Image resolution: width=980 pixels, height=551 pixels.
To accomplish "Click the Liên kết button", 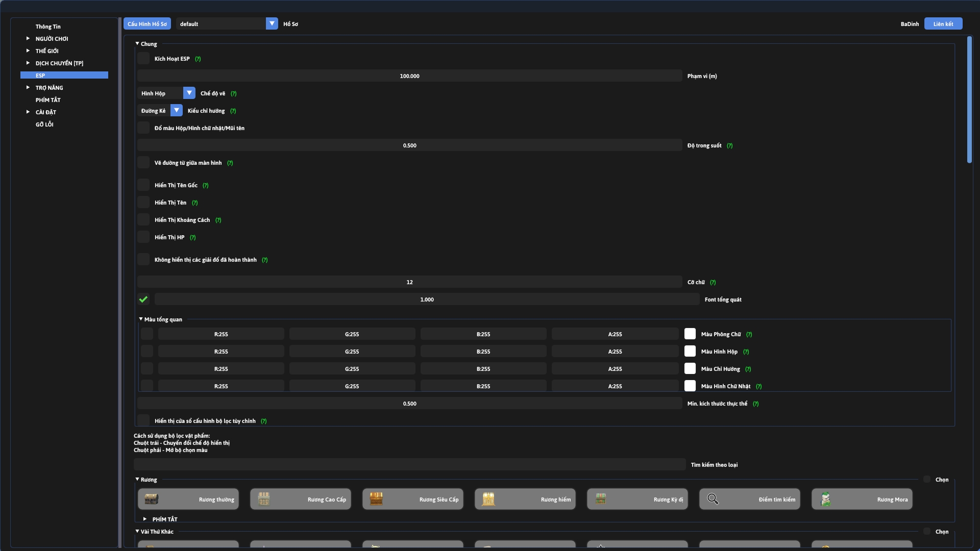I will (x=943, y=24).
